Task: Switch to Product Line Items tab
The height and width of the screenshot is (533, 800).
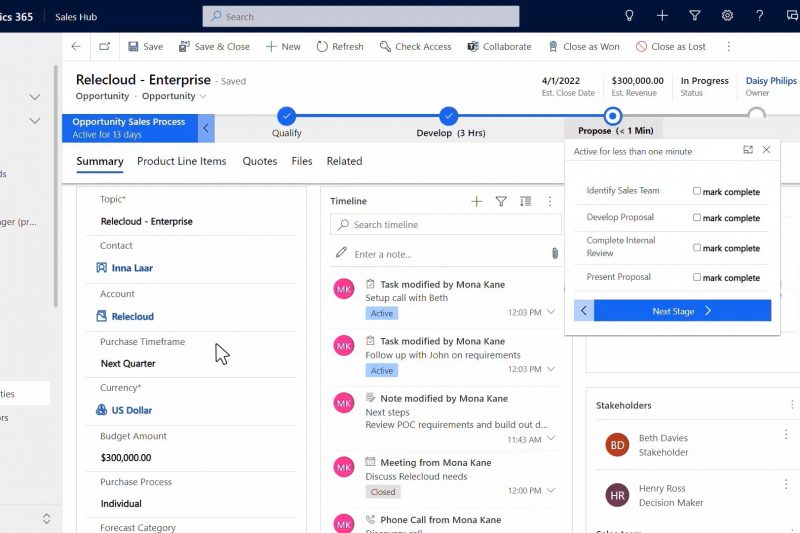Action: 182,161
